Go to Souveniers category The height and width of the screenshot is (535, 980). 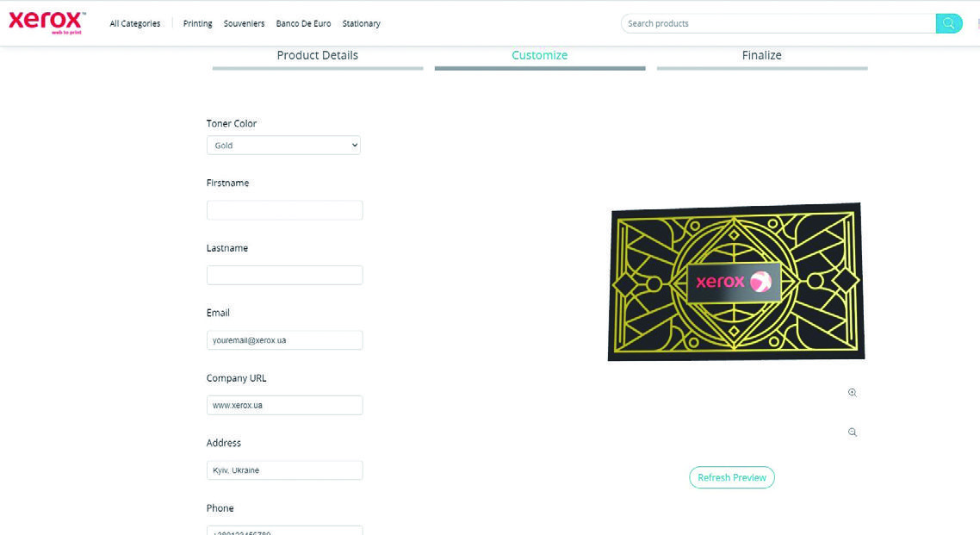[244, 23]
